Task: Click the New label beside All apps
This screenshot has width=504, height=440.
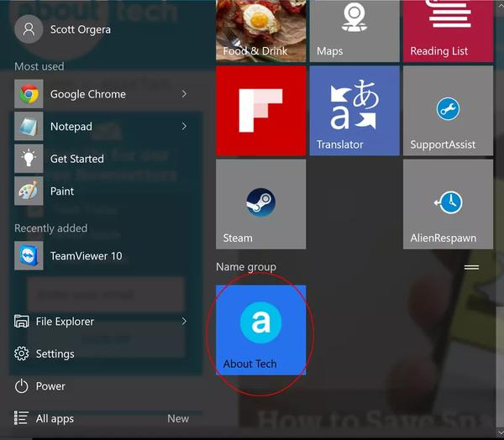Action: 178,418
